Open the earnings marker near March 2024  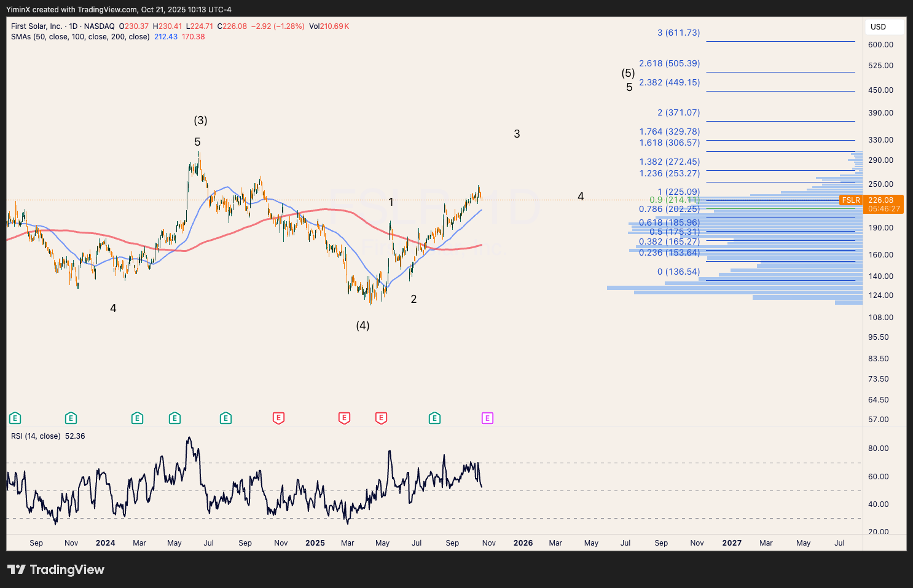(x=137, y=418)
